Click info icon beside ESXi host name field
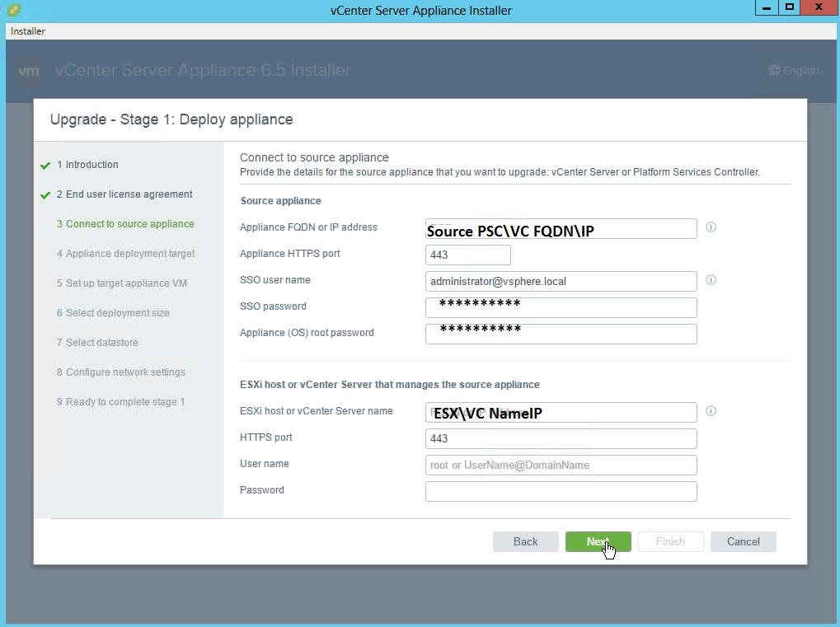The height and width of the screenshot is (627, 840). click(x=711, y=411)
